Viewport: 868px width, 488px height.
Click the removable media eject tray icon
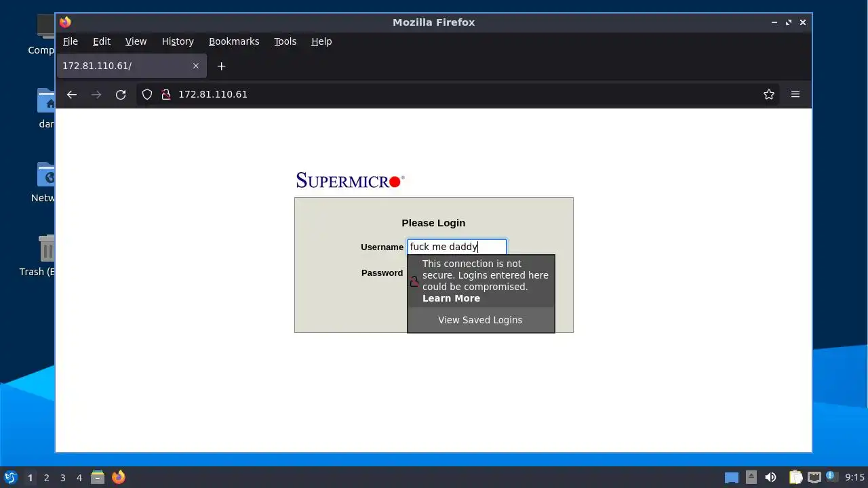[751, 477]
